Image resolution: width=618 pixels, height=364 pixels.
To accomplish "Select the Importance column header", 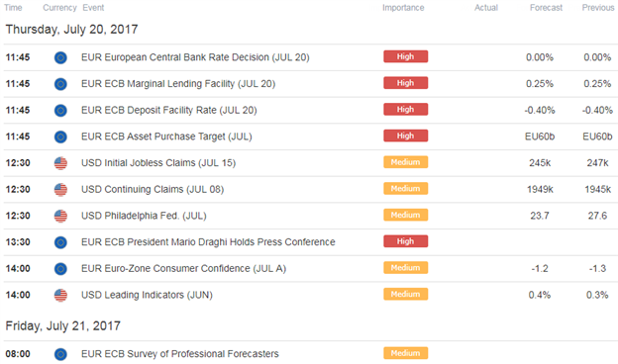I will (403, 8).
